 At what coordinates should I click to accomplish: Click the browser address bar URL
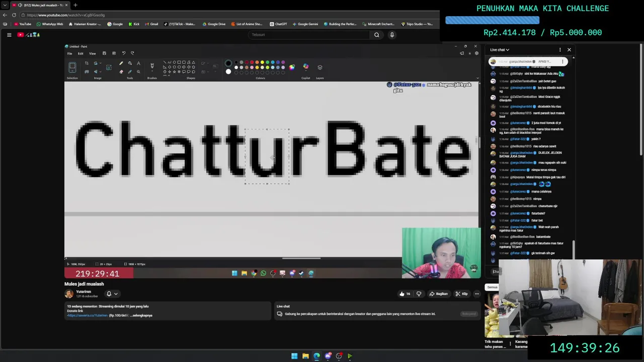pos(66,15)
